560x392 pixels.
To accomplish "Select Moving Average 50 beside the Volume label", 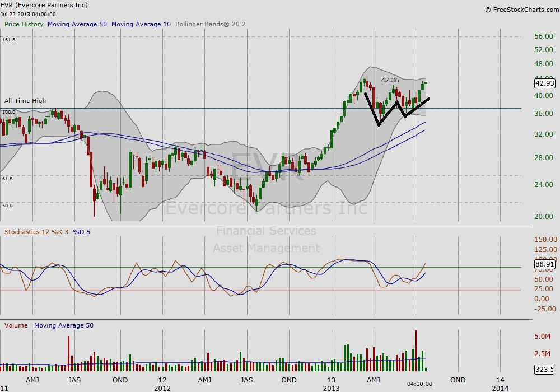I will tap(64, 325).
